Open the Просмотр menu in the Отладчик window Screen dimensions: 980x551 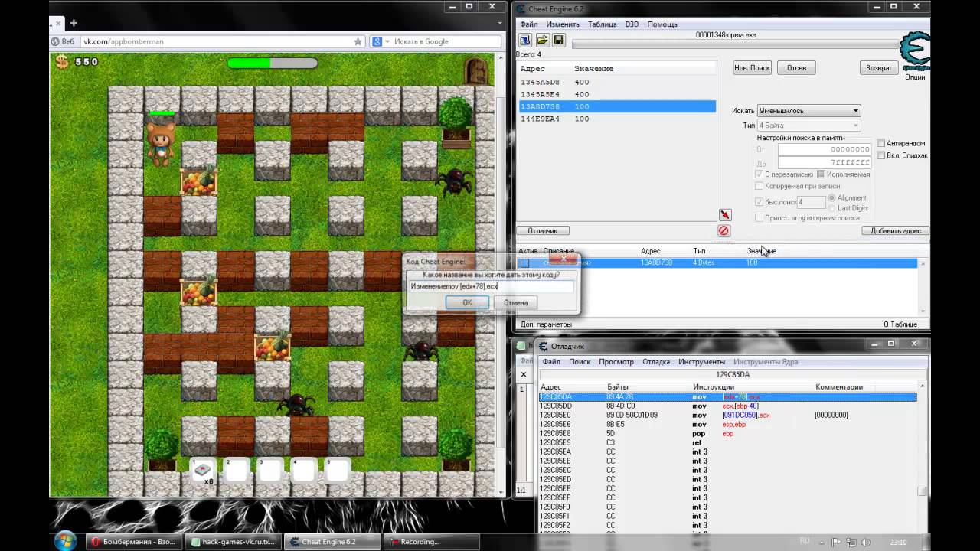[x=616, y=362]
